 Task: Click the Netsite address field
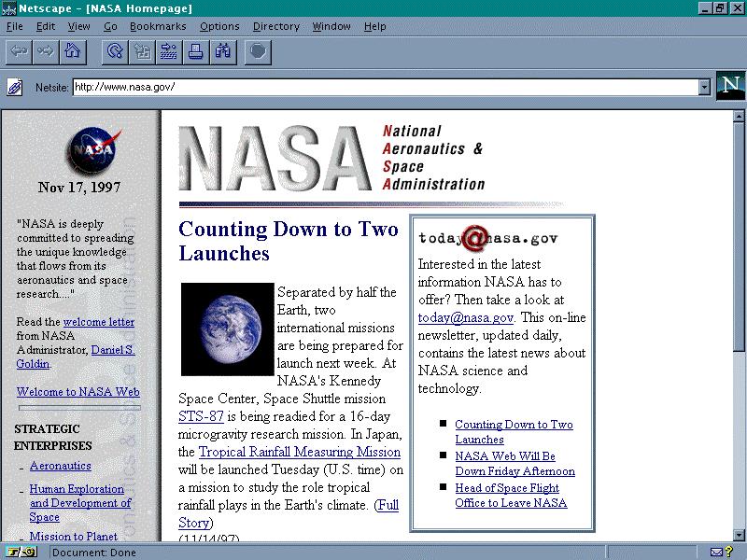point(386,87)
